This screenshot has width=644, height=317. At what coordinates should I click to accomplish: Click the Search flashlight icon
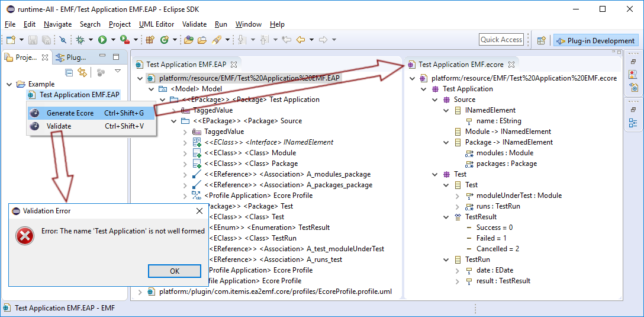[217, 40]
